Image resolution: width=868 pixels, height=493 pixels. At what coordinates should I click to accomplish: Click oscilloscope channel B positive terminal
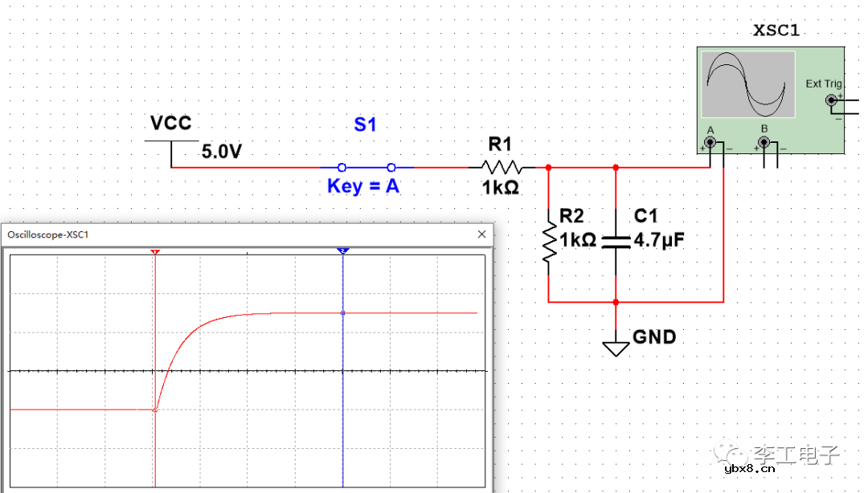[x=764, y=145]
